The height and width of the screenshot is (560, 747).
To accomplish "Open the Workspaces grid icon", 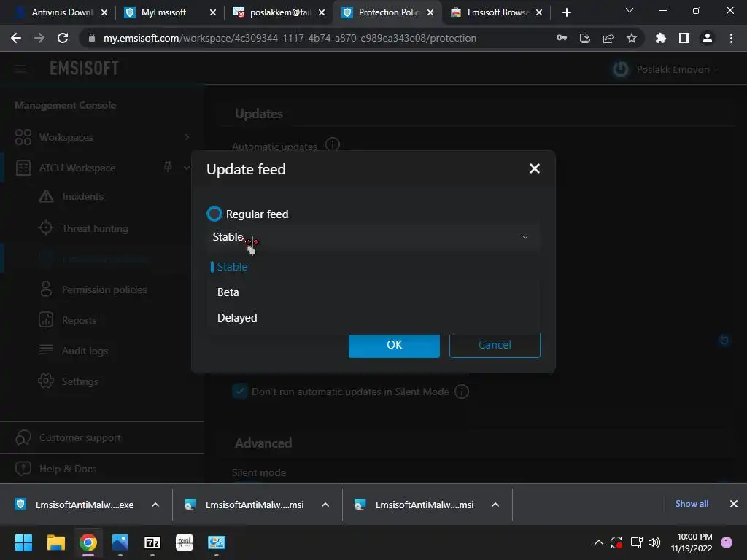I will (x=23, y=137).
